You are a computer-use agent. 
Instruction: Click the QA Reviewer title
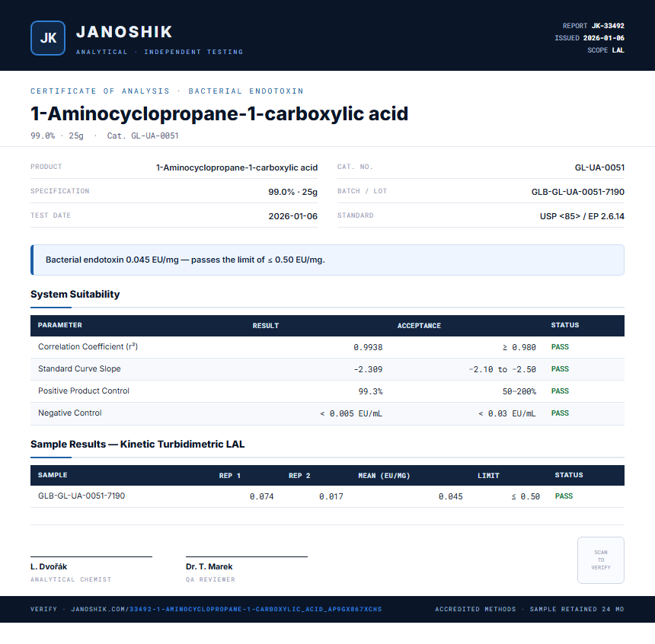(210, 579)
